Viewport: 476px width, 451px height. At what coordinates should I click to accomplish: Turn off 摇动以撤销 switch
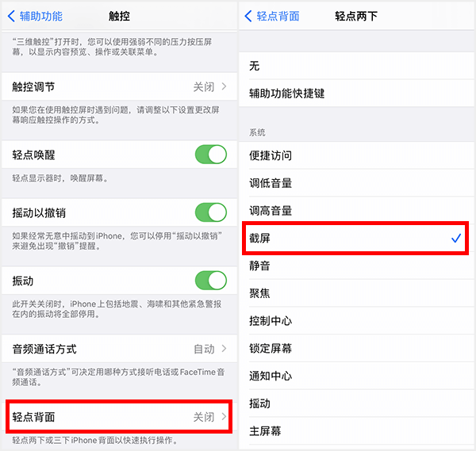tap(211, 212)
